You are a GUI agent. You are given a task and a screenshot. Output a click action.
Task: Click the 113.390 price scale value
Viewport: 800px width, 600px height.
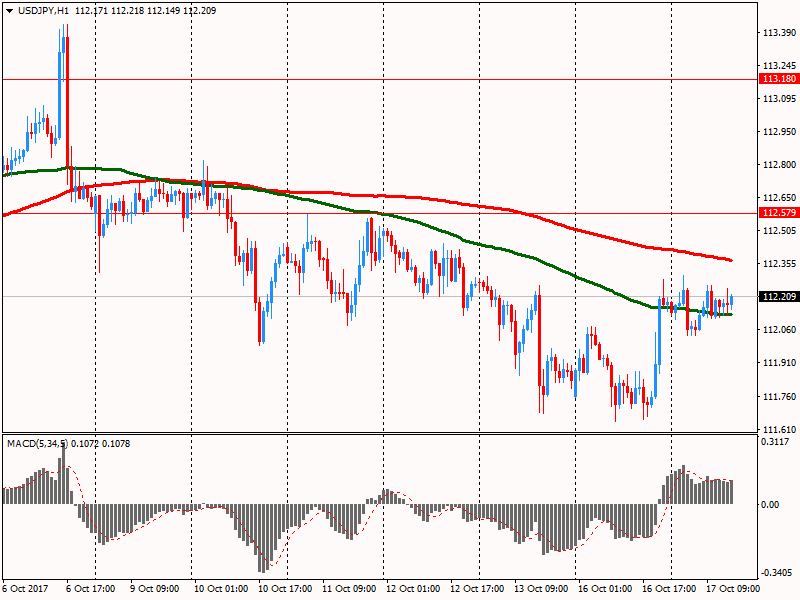779,33
